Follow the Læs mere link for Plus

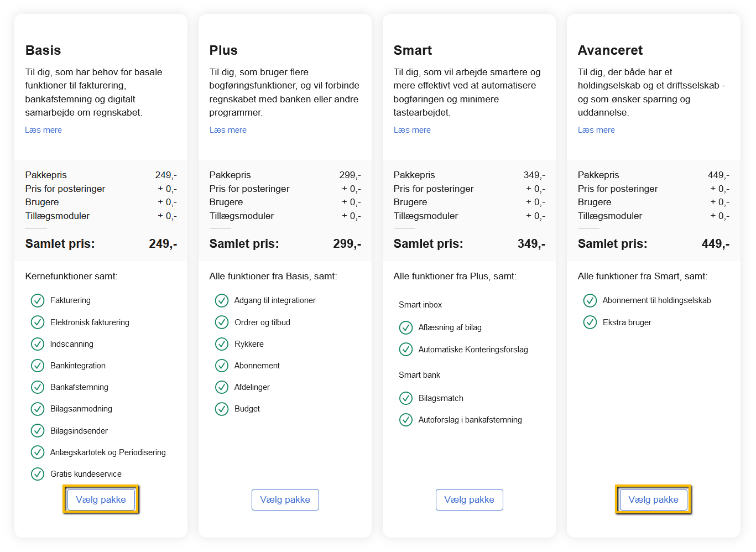[x=228, y=130]
